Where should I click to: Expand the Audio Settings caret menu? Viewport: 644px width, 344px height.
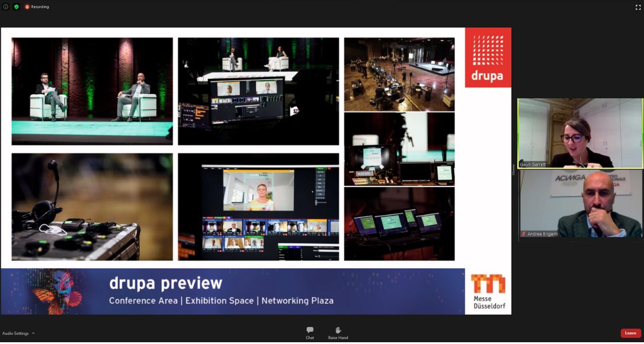pyautogui.click(x=33, y=333)
